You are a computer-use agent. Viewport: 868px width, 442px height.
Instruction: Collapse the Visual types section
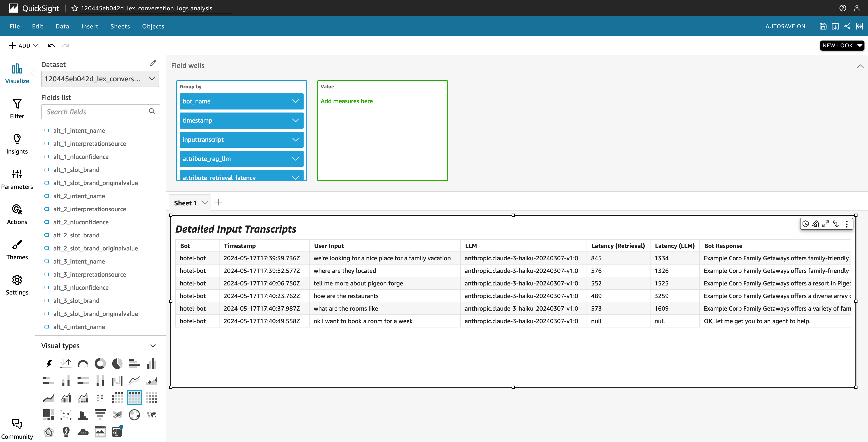click(x=153, y=346)
